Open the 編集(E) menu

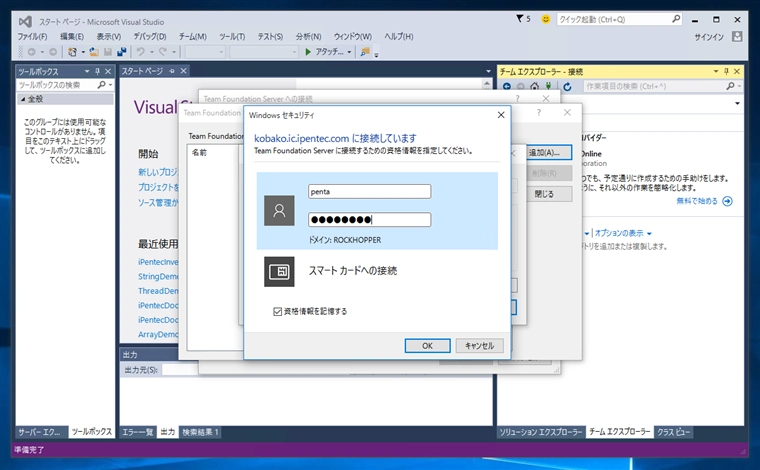pyautogui.click(x=72, y=36)
